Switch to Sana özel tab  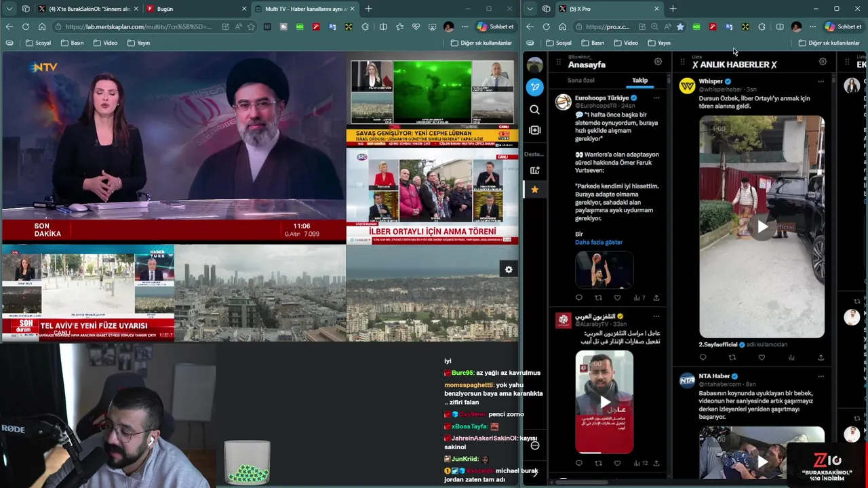(580, 80)
